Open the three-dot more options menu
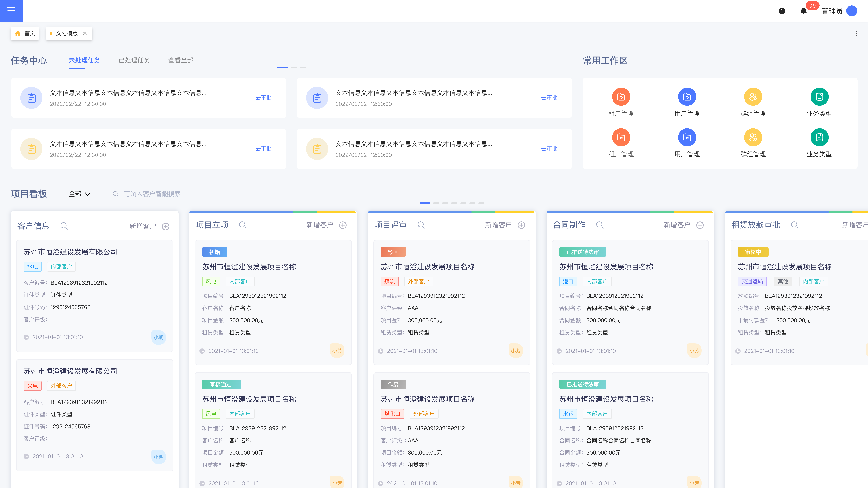 pos(857,33)
